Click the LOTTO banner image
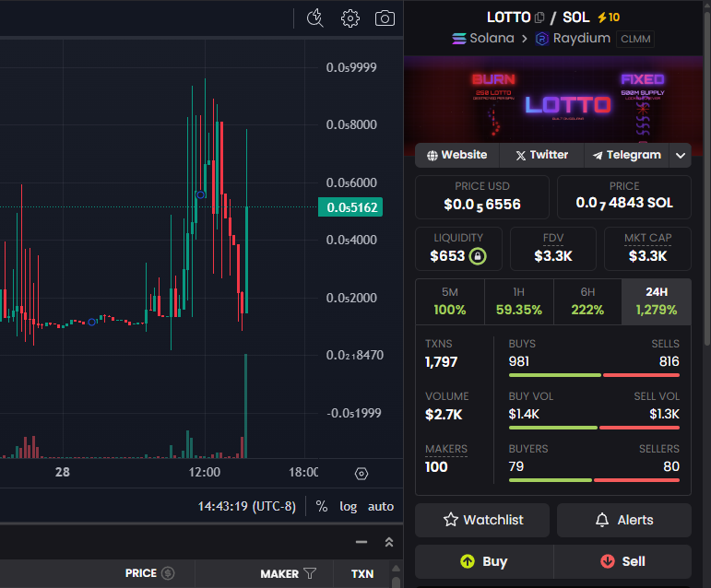Screen dimensions: 711x588 (x=553, y=100)
